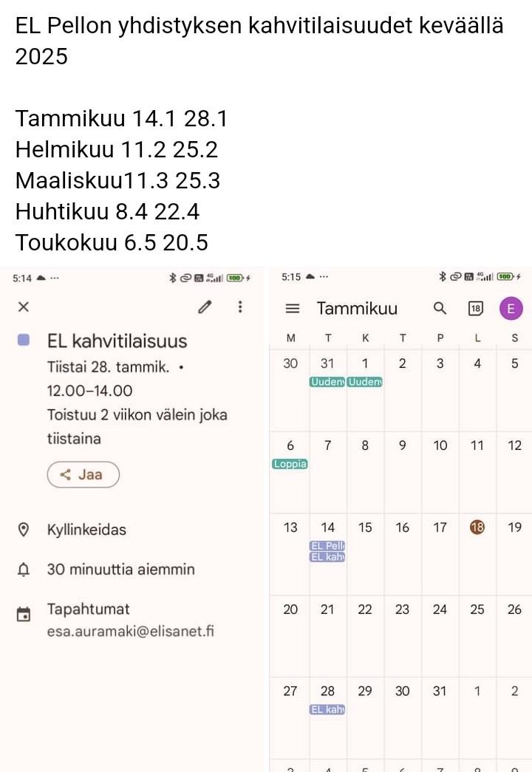Tap the pencil edit event icon
The width and height of the screenshot is (532, 772).
click(x=205, y=307)
